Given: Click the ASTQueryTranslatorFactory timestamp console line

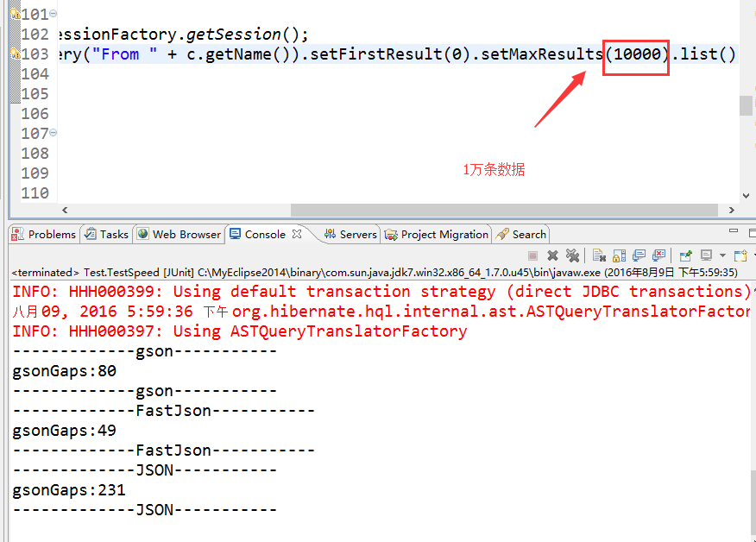Looking at the screenshot, I should (381, 311).
